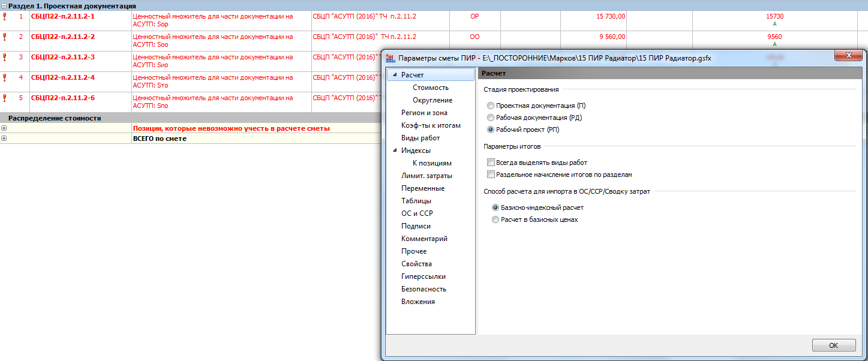Click description ending with Sоо
The width and height of the screenshot is (868, 361).
point(221,41)
